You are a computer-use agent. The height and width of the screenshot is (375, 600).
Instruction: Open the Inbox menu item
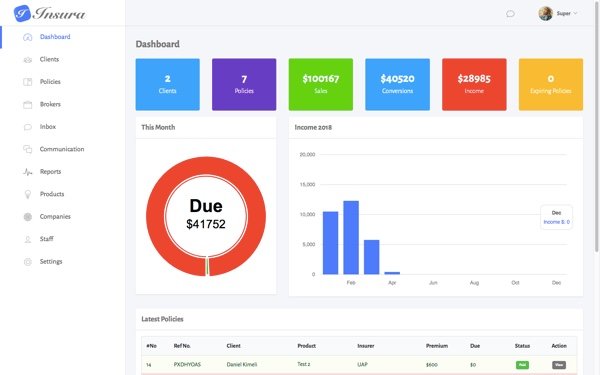coord(48,127)
